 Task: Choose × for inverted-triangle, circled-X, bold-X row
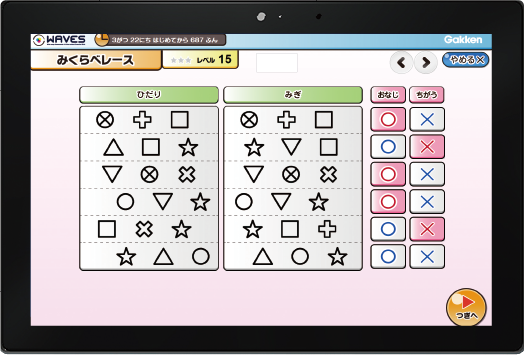point(427,174)
